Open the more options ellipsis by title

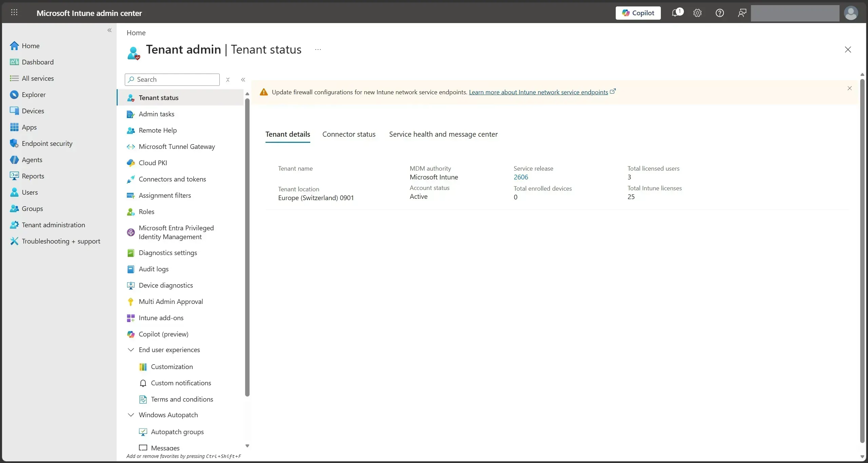click(x=318, y=50)
